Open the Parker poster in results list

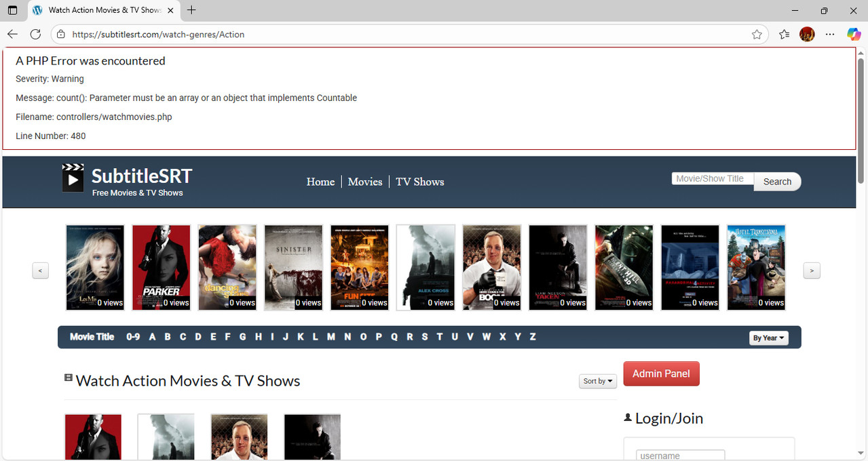pos(93,437)
